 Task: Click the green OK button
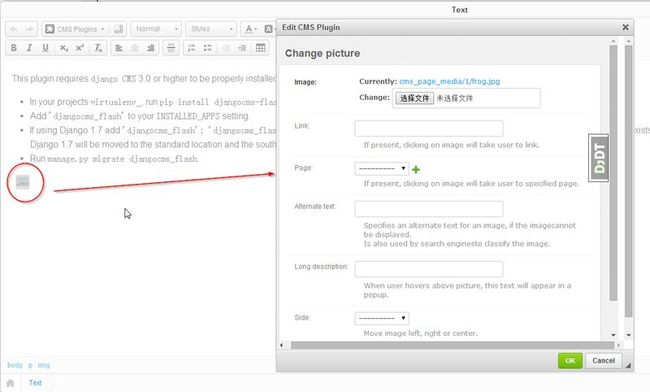570,361
